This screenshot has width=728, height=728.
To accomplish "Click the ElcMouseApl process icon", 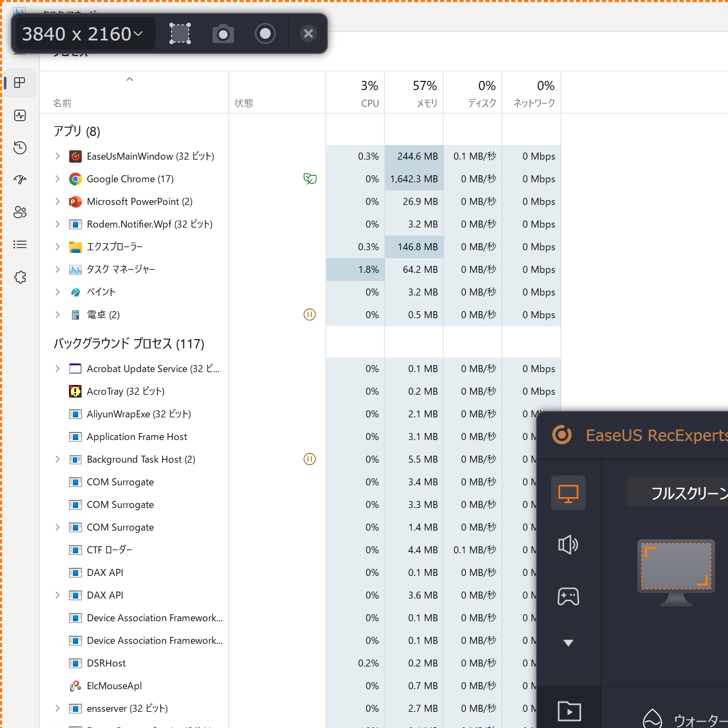I will (x=75, y=686).
